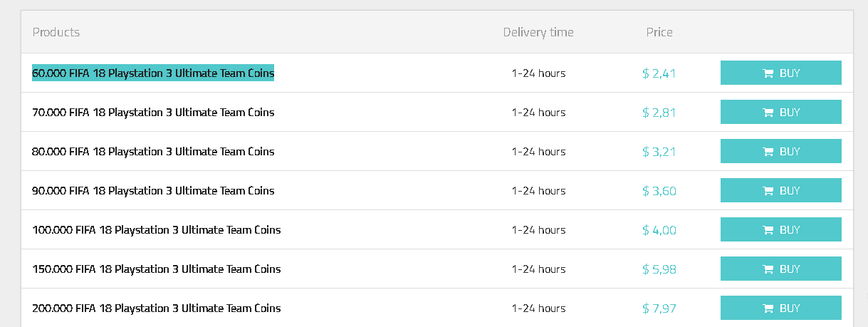
Task: Open 70.000 FIFA 18 Playstation 3 coins product
Action: (153, 113)
